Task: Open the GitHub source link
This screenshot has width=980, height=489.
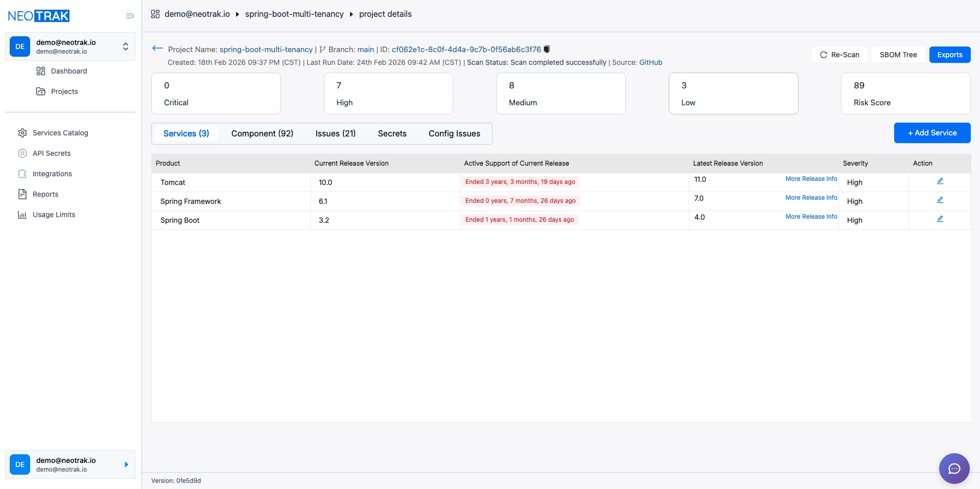Action: [650, 62]
